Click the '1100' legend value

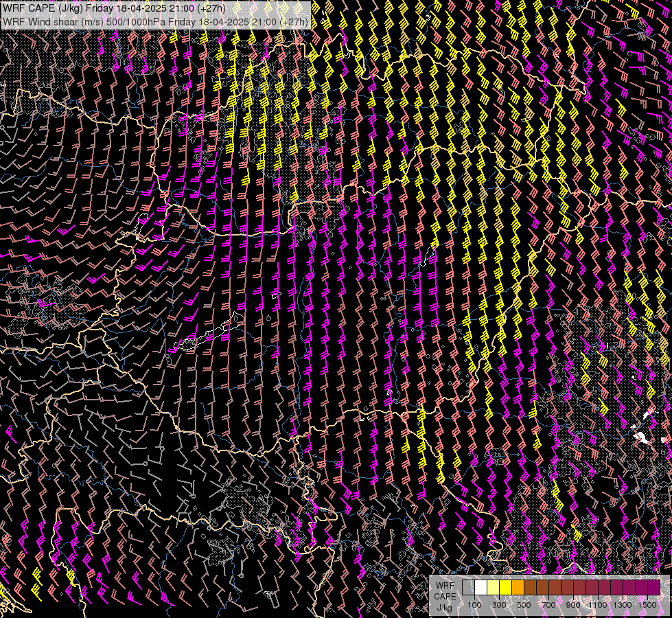pyautogui.click(x=597, y=605)
